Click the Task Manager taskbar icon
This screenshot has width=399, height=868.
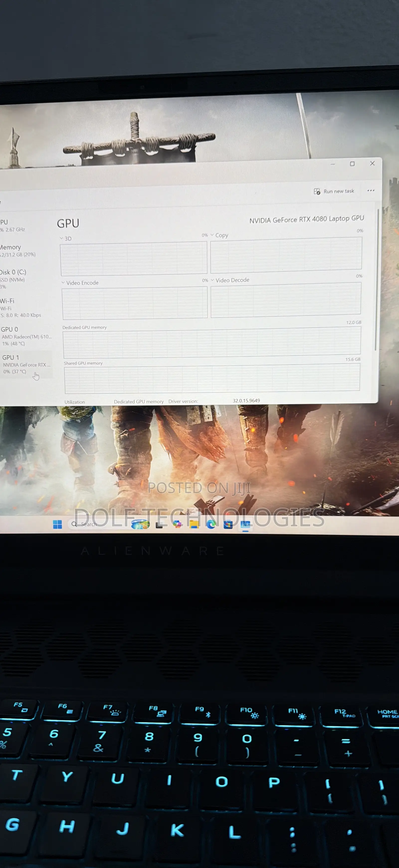pyautogui.click(x=245, y=524)
